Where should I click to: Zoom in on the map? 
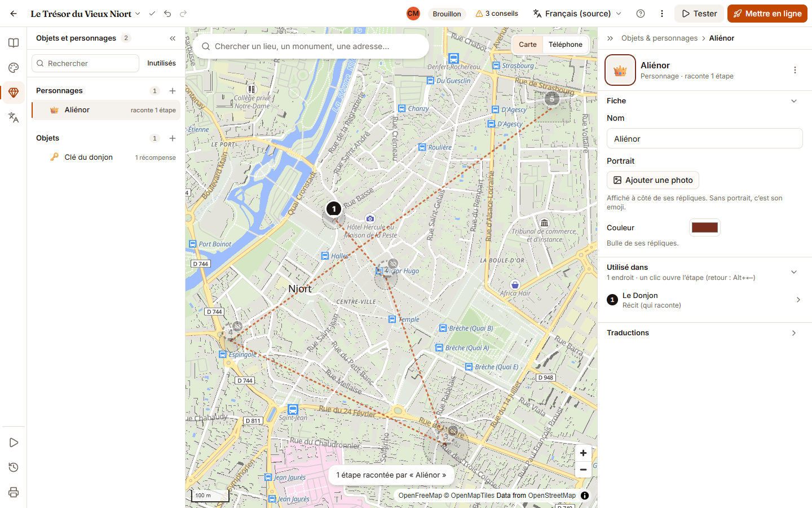[583, 453]
